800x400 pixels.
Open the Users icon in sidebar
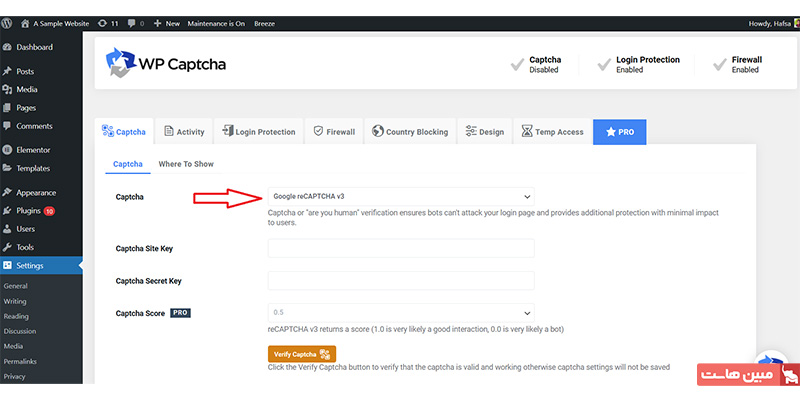coord(7,229)
